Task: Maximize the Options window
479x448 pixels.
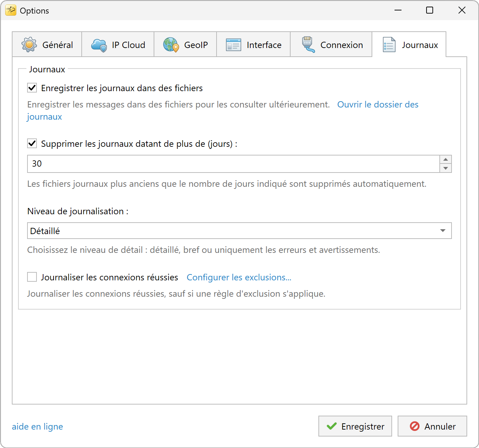Action: tap(430, 10)
